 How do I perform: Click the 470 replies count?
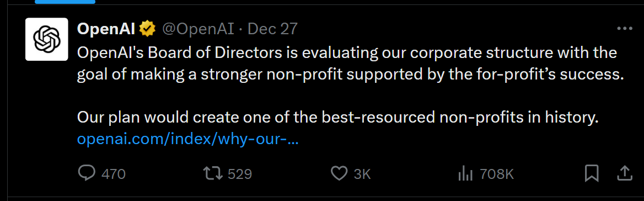pos(114,174)
